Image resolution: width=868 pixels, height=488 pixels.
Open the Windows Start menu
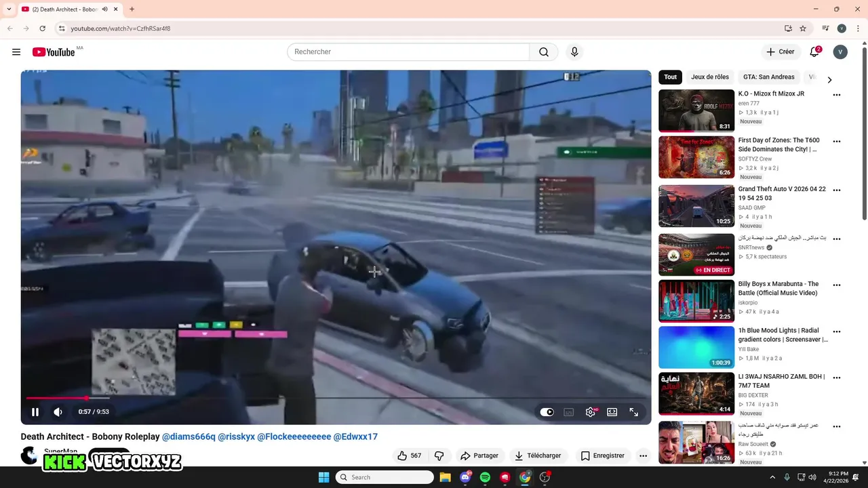324,477
